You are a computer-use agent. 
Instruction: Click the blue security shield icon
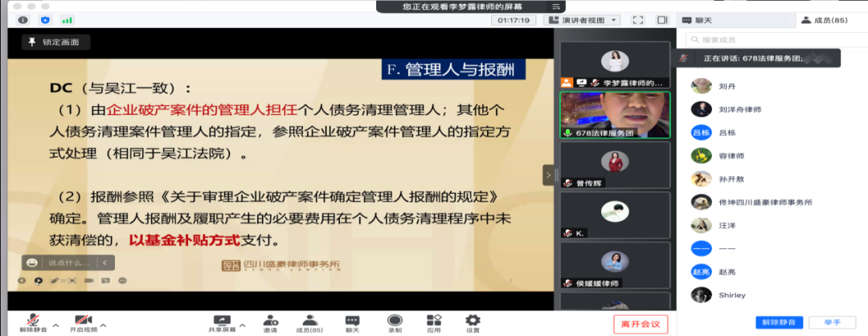[x=45, y=20]
